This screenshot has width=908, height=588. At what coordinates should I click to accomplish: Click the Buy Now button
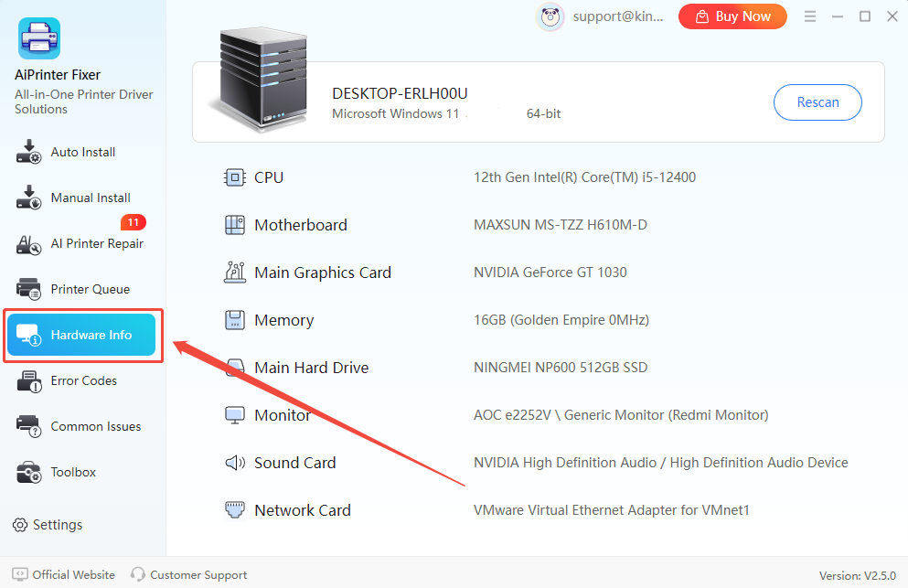coord(732,16)
